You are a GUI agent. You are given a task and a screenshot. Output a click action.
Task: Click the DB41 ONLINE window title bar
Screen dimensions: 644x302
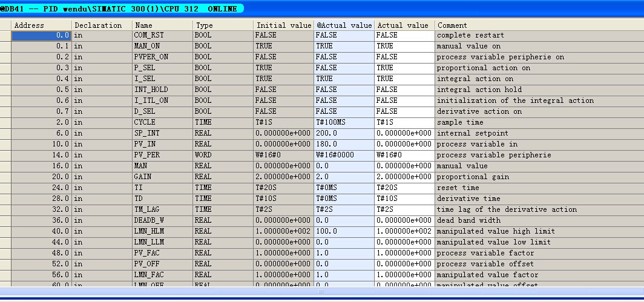tap(322, 8)
